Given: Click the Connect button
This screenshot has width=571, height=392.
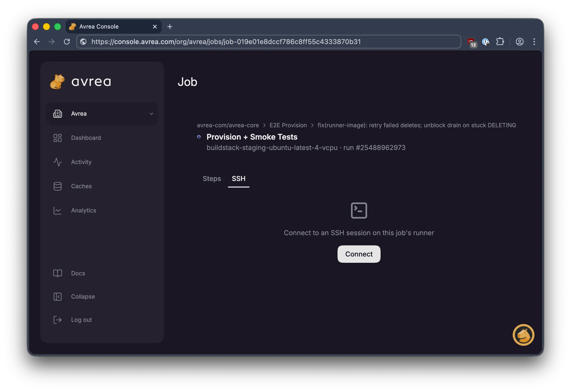Looking at the screenshot, I should pyautogui.click(x=359, y=254).
